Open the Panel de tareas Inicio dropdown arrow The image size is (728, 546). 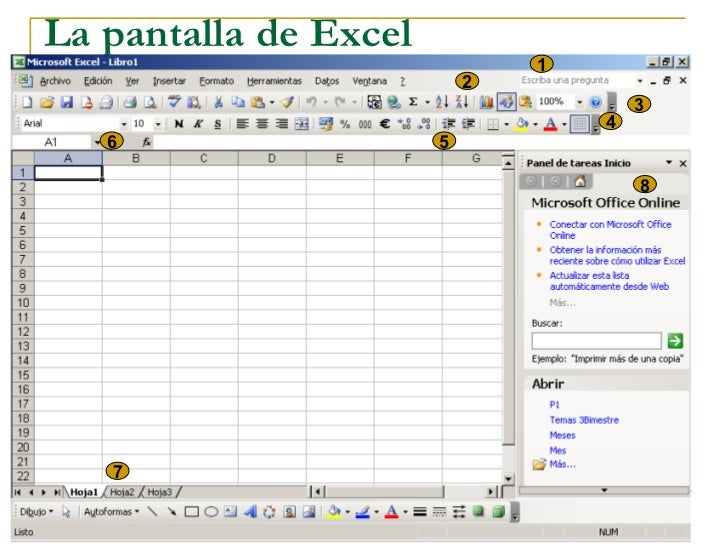tap(669, 162)
